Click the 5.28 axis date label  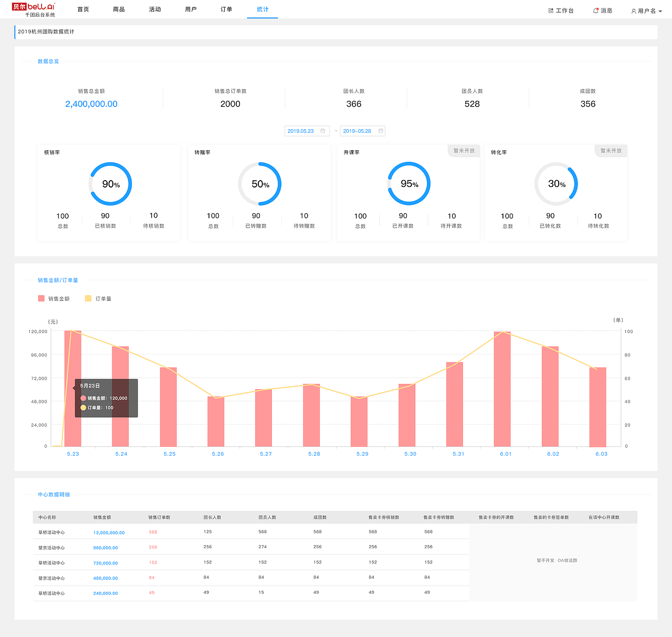[314, 454]
